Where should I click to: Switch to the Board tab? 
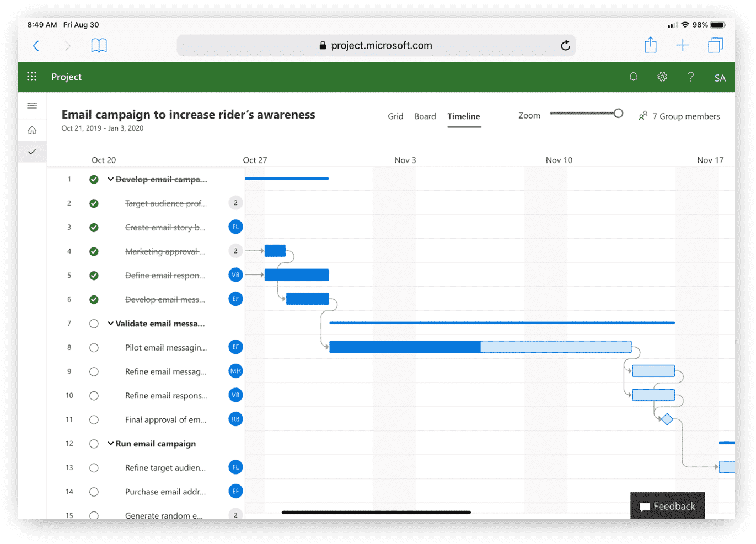(x=425, y=116)
